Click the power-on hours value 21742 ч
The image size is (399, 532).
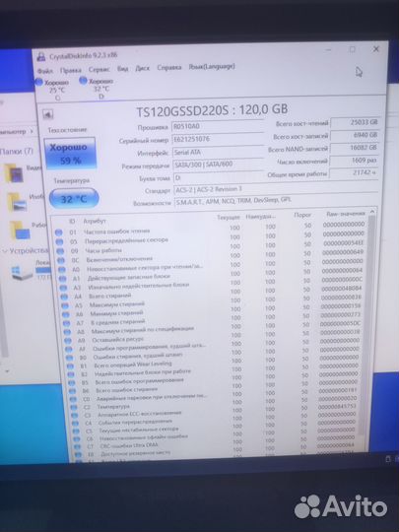[354, 172]
